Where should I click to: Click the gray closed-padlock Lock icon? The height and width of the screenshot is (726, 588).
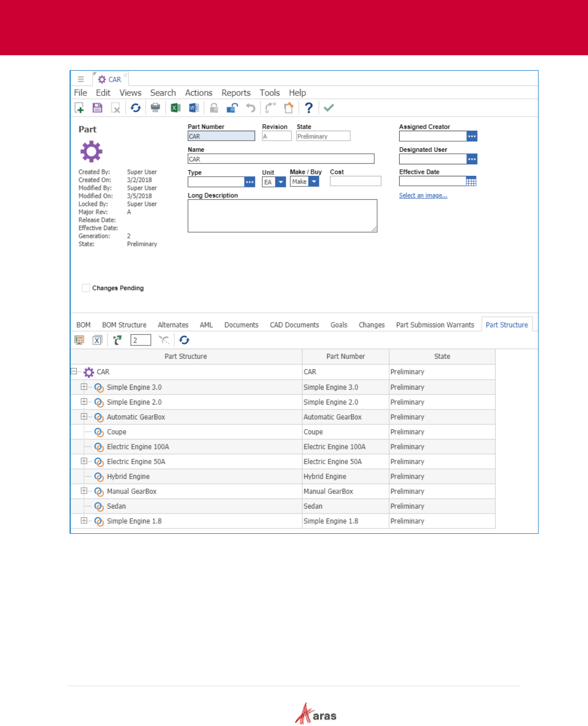pyautogui.click(x=214, y=108)
